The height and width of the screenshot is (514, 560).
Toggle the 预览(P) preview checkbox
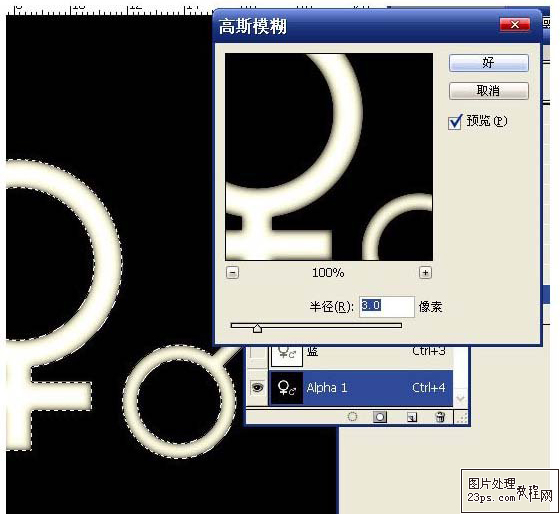click(x=455, y=122)
